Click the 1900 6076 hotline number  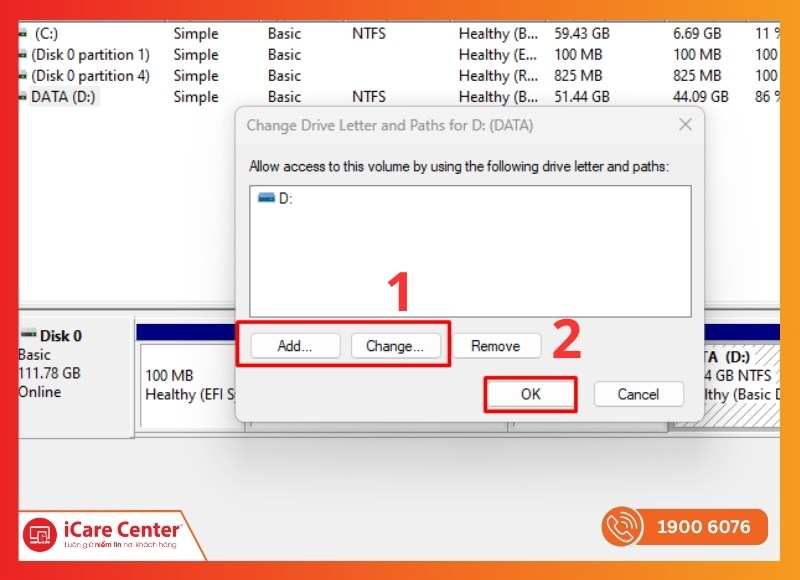coord(705,527)
